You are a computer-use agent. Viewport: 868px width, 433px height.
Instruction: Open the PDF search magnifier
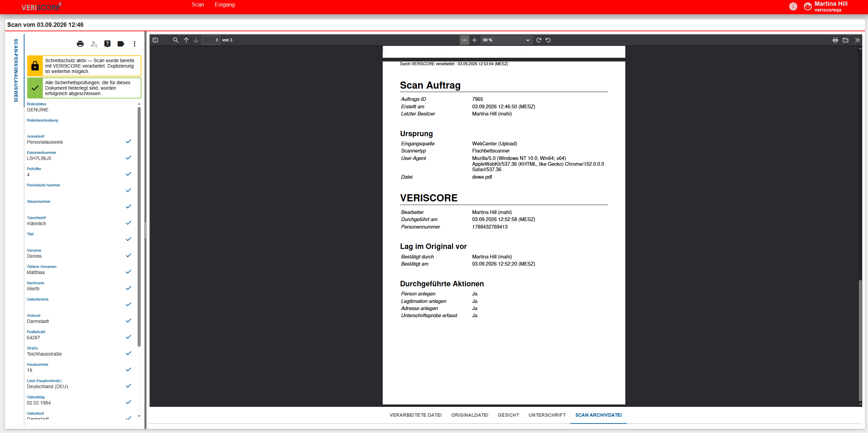tap(175, 40)
